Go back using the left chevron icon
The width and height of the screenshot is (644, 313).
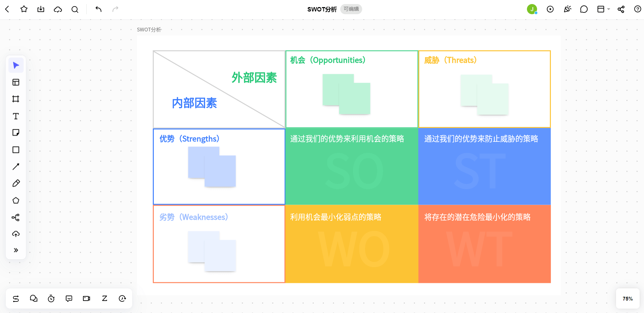point(7,9)
